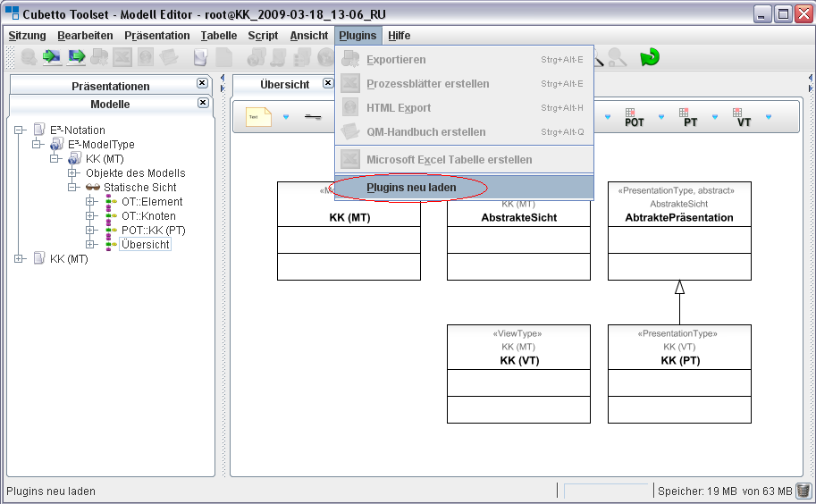Open the Sitzung menu

pos(27,36)
